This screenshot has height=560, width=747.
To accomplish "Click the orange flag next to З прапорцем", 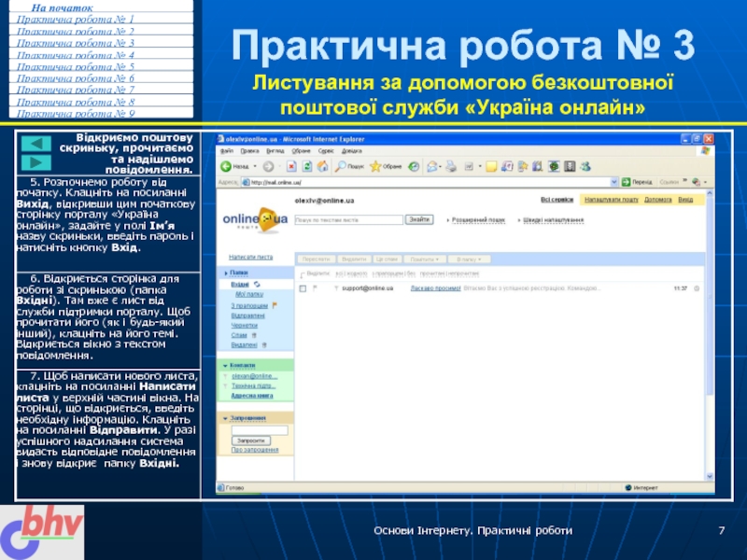I will pyautogui.click(x=275, y=305).
